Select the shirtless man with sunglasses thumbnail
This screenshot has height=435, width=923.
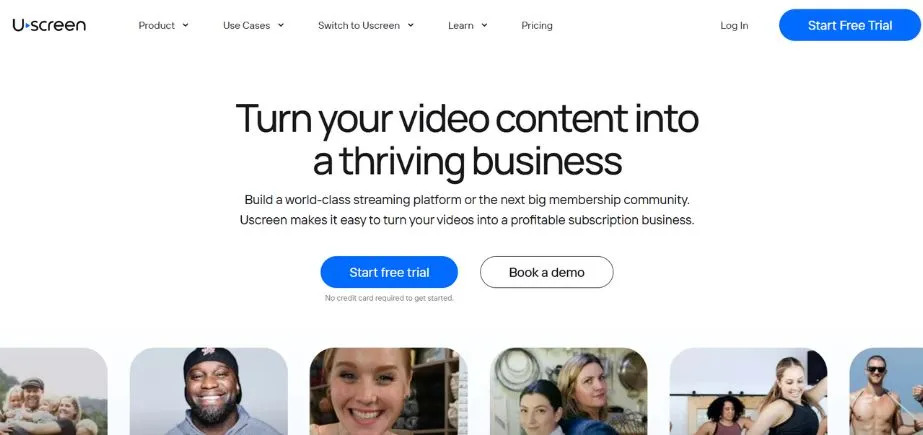click(x=886, y=391)
